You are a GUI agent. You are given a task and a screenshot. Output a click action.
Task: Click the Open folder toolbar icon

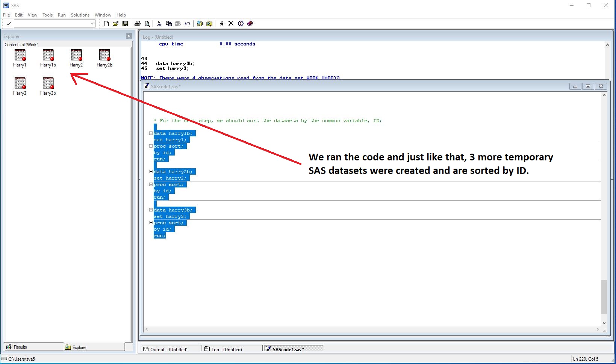(115, 24)
